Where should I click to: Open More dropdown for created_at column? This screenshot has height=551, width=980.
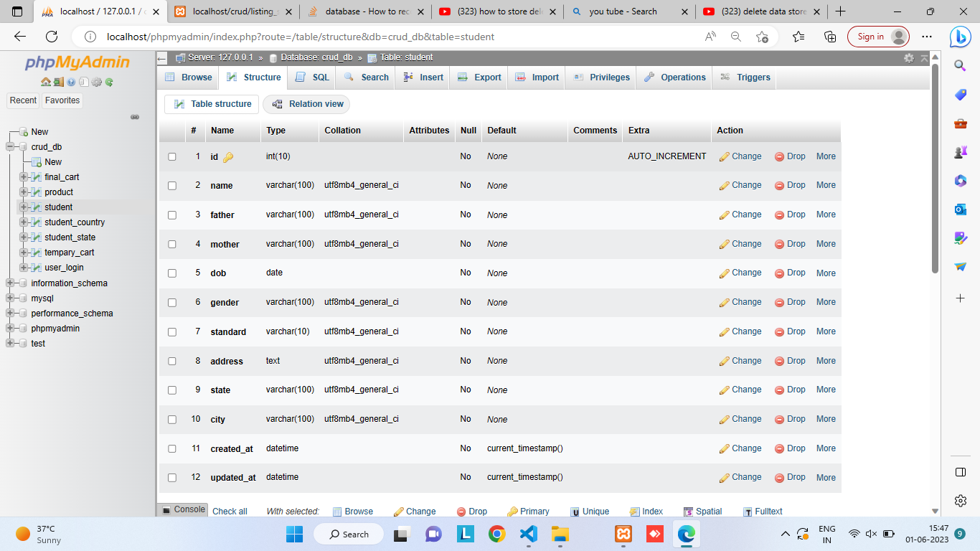click(x=826, y=448)
